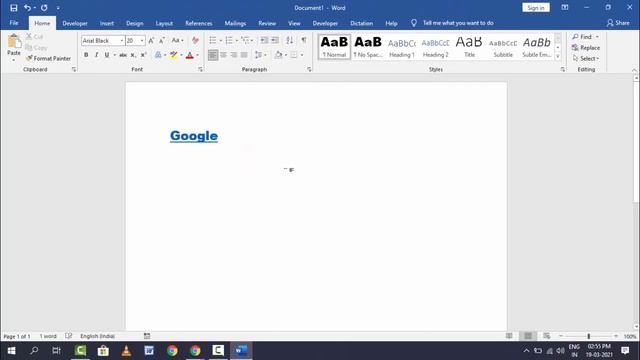This screenshot has height=360, width=640.
Task: Shrink font size with the decrease font icon
Action: (x=162, y=40)
